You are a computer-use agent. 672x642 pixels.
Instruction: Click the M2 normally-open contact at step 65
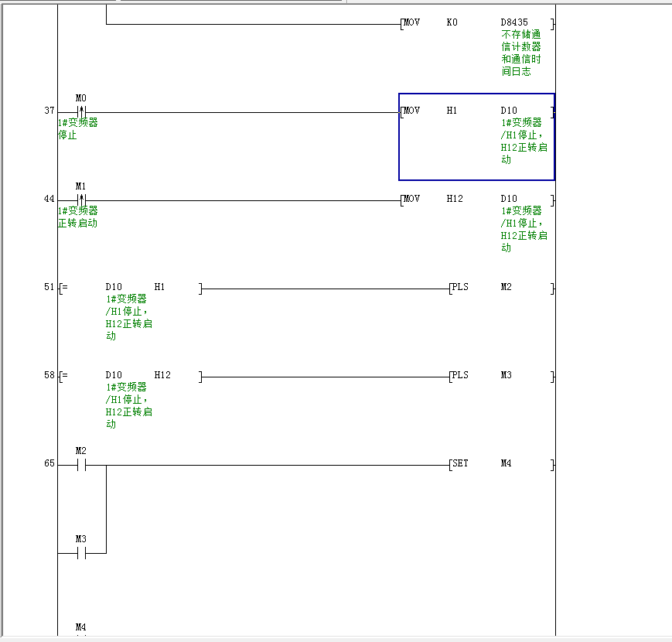pyautogui.click(x=81, y=465)
